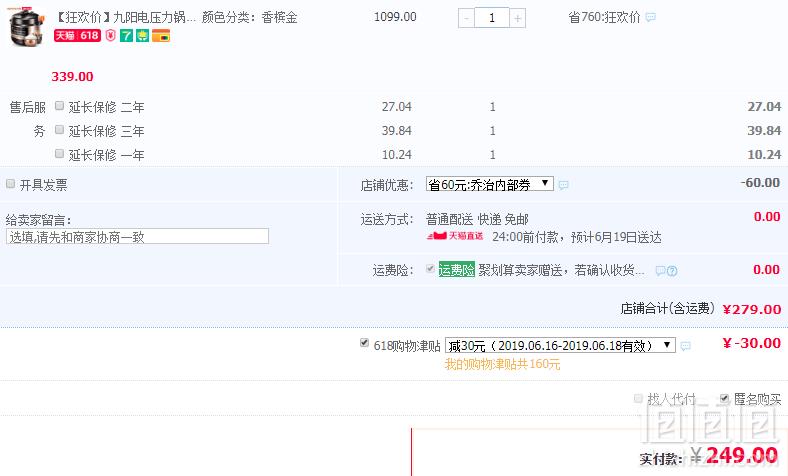Viewport: 788px width, 476px height.
Task: Click the 1099.00 original price
Action: pos(395,17)
